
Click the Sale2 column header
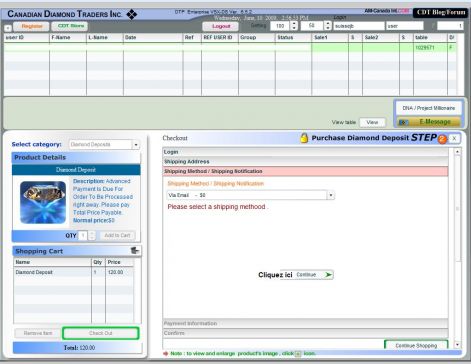coord(381,37)
